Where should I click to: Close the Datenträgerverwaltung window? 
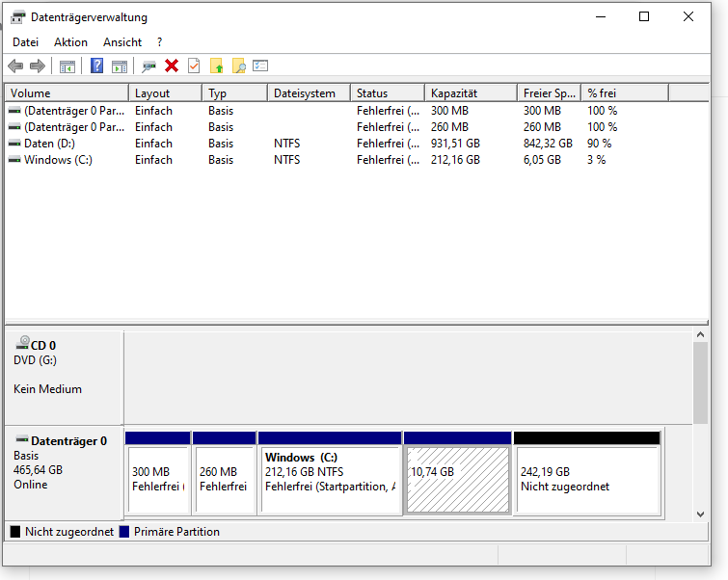click(x=688, y=17)
